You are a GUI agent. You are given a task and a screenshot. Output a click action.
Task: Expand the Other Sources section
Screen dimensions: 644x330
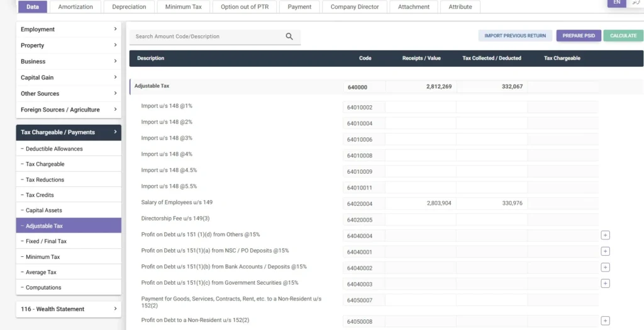click(69, 93)
